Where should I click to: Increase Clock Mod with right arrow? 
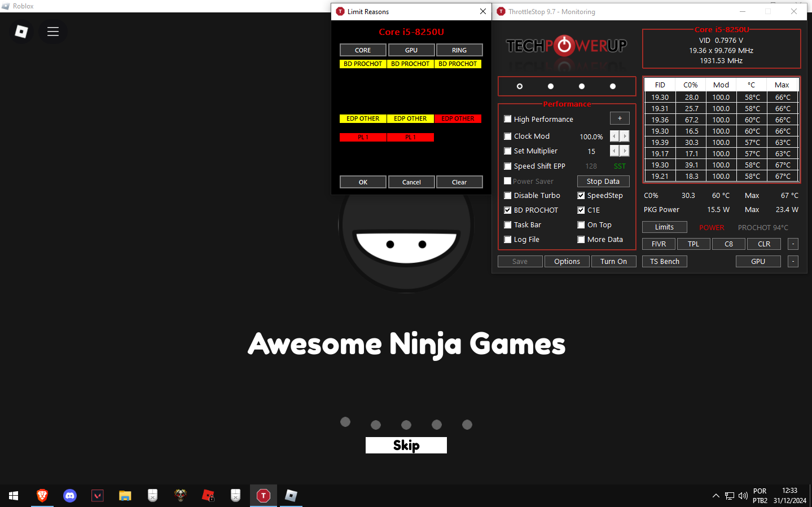coord(625,136)
